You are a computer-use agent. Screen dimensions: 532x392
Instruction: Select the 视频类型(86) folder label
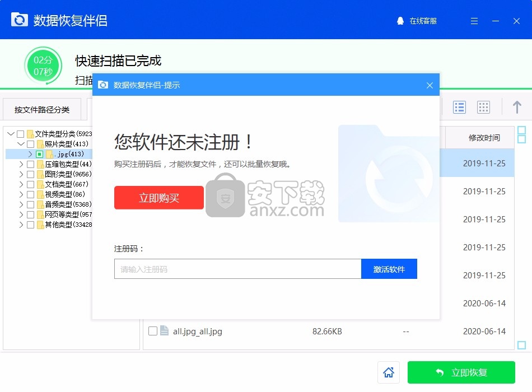65,194
